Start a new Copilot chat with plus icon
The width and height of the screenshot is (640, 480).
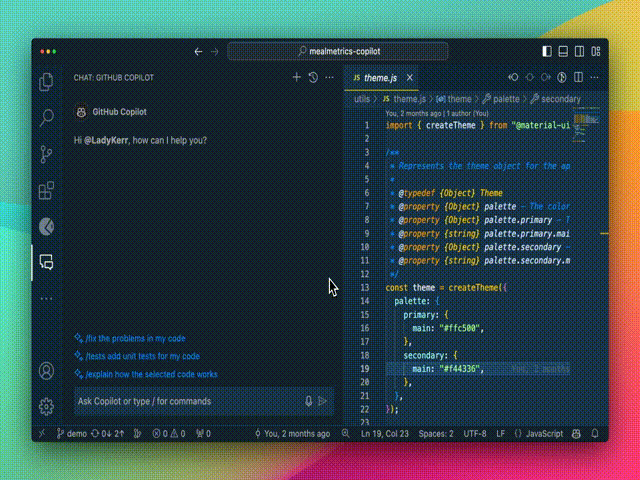[296, 77]
